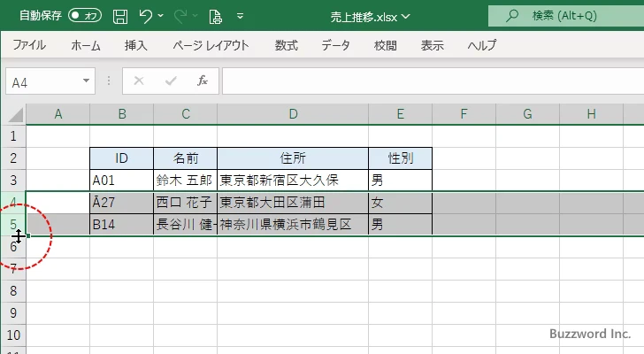Switch to the 校閲 tab
Image resolution: width=644 pixels, height=354 pixels.
click(386, 45)
